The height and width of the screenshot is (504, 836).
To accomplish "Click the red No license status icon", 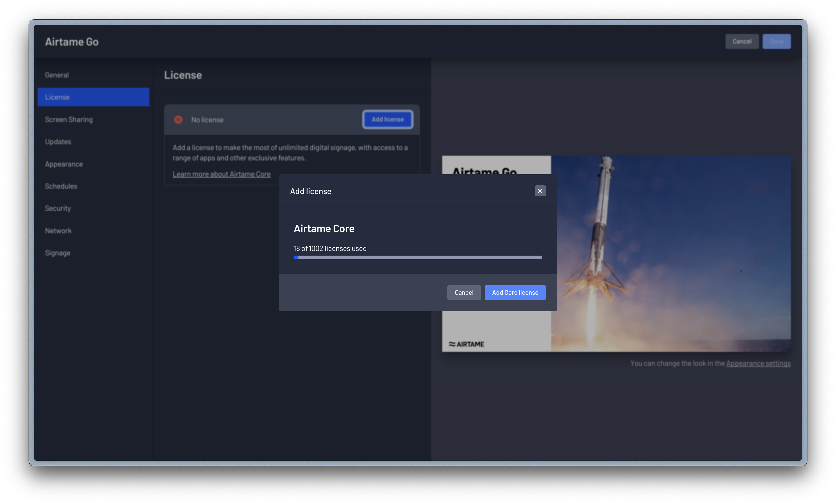I will point(178,119).
